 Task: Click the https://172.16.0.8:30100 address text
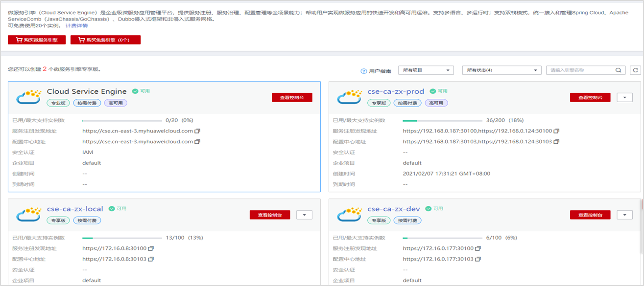[x=115, y=248]
